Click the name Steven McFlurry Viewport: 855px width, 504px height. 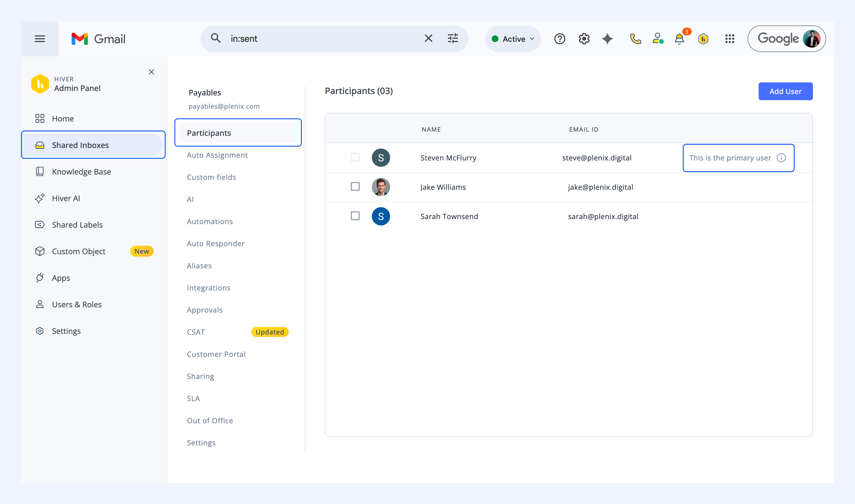[449, 158]
